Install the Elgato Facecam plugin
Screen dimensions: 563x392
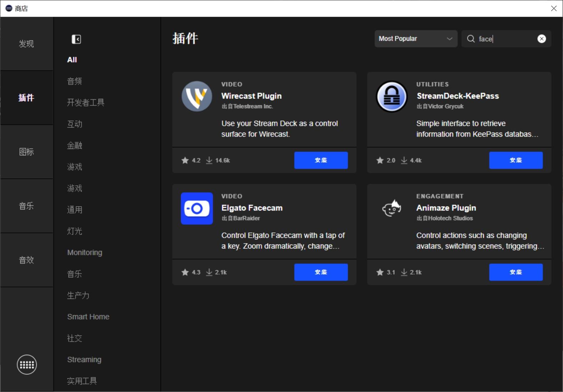[x=321, y=272]
